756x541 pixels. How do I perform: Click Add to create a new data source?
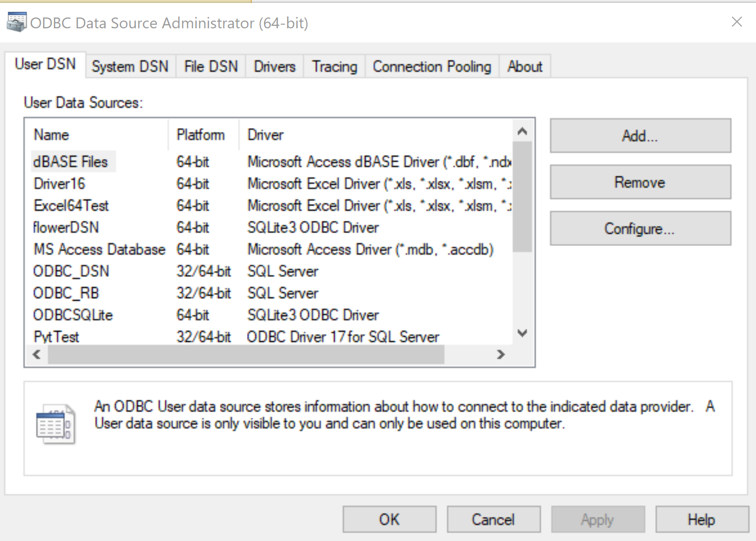640,135
